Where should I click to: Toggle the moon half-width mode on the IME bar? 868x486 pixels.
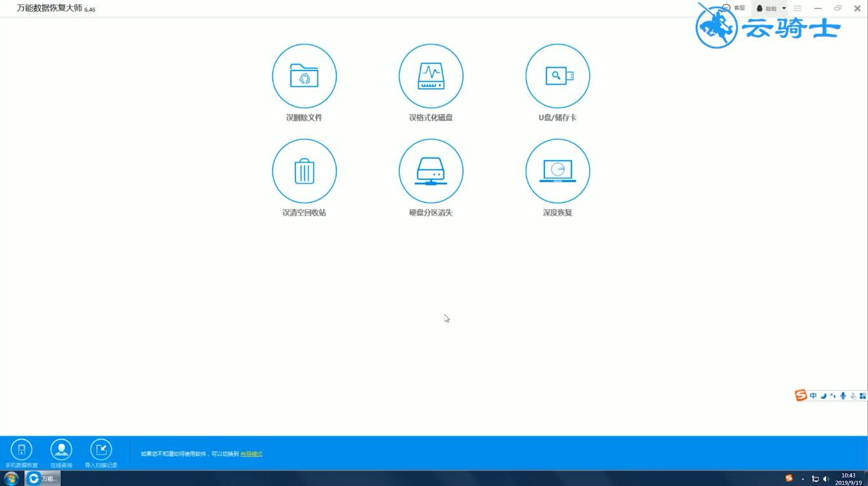823,396
